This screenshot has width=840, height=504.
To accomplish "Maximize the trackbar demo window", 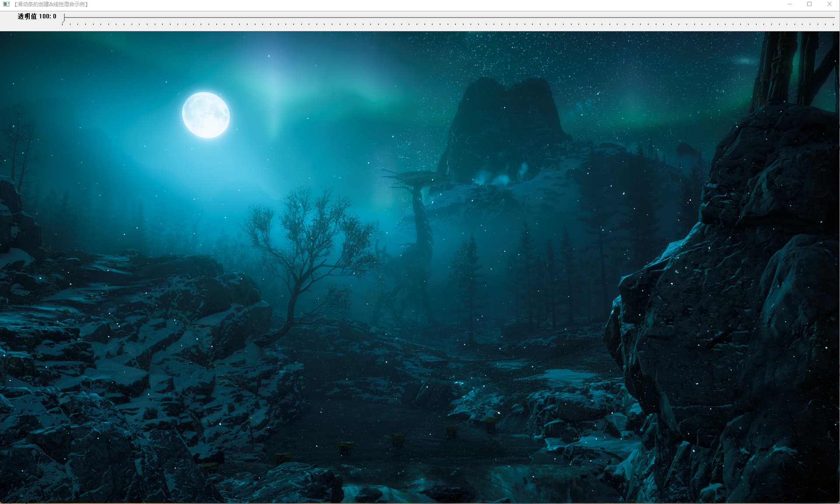I will [809, 4].
